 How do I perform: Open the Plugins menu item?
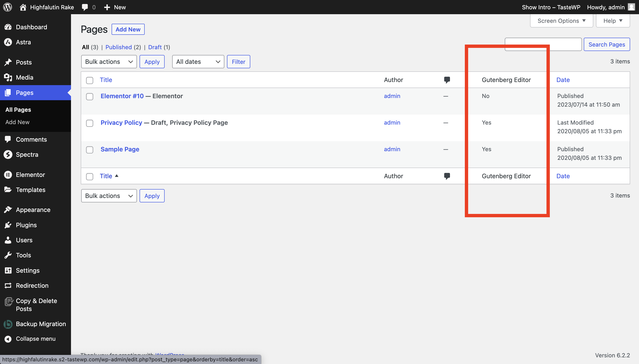point(26,225)
